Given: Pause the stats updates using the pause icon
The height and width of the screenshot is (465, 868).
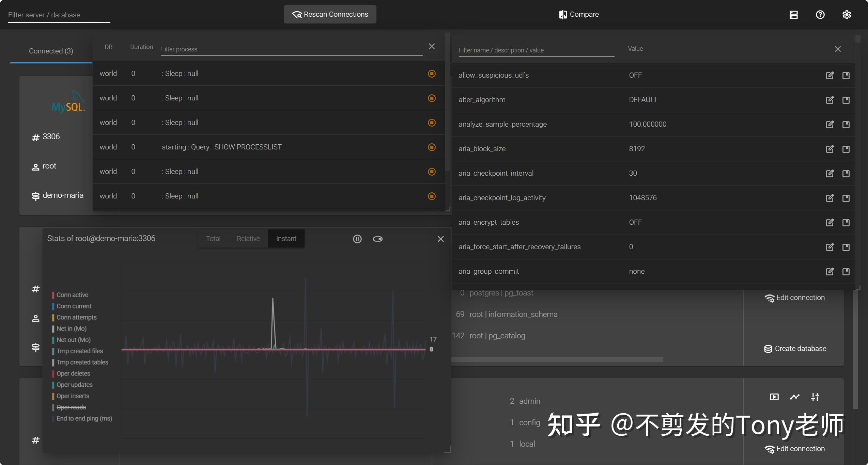Looking at the screenshot, I should [x=357, y=239].
